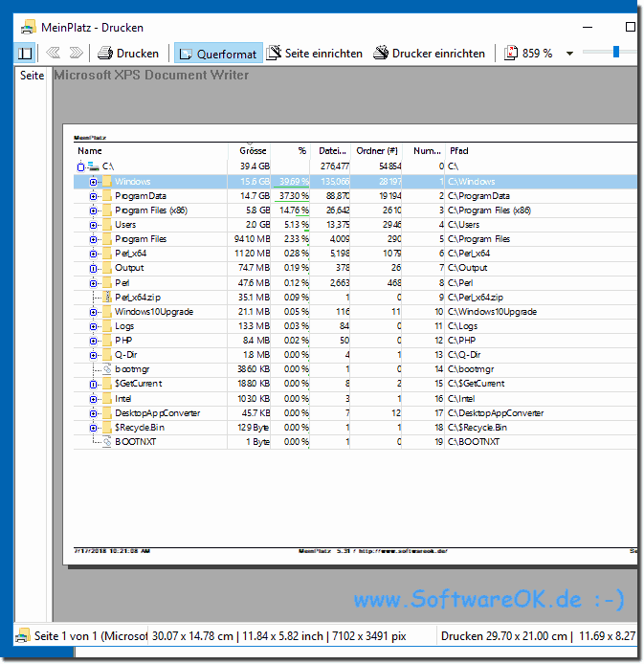Viewport: 644px width, 664px height.
Task: Click the DesktopAppConverter folder icon
Action: (x=107, y=413)
